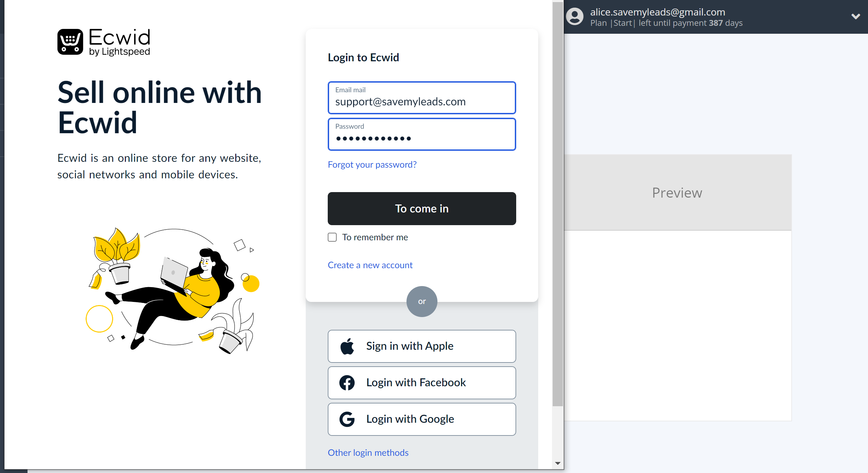Click the To remember me label text
The height and width of the screenshot is (473, 868).
click(375, 237)
